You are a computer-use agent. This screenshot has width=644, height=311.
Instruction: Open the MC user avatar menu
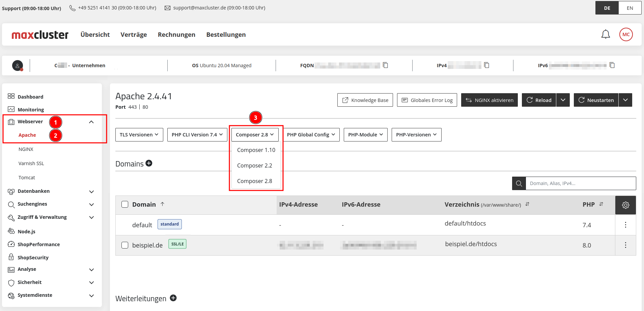626,34
